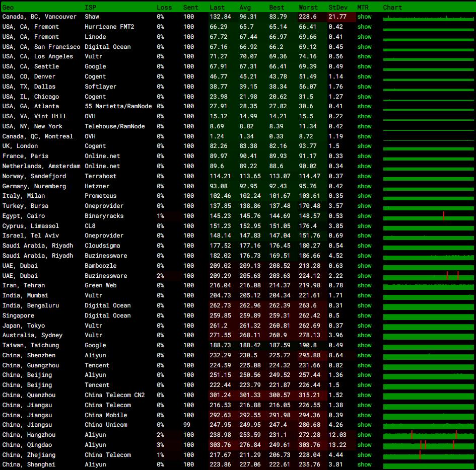Open show link for Riyadh Cloudsigma row

pyautogui.click(x=364, y=245)
